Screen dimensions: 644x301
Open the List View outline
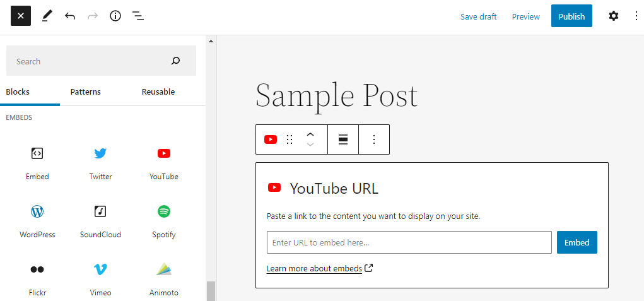click(x=138, y=16)
